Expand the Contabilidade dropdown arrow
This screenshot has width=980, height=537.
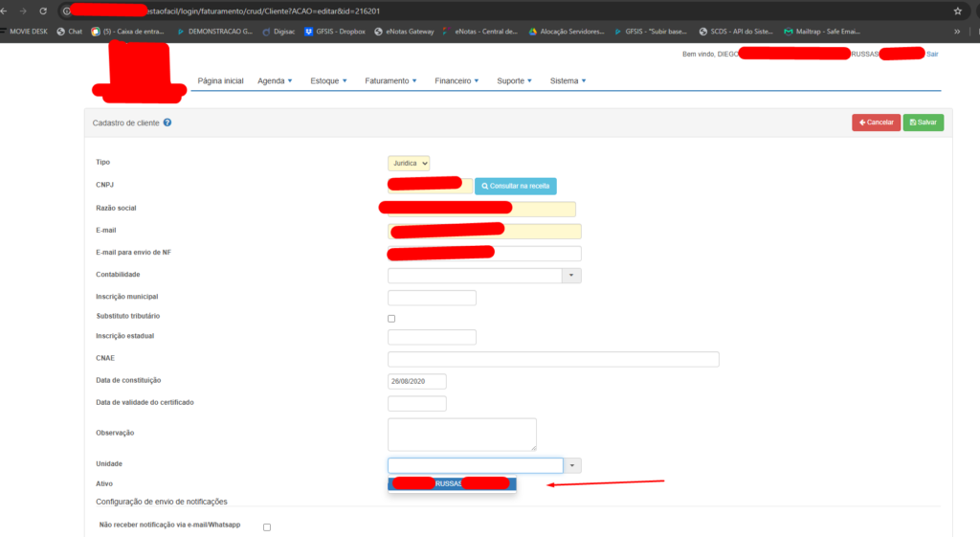(x=571, y=276)
